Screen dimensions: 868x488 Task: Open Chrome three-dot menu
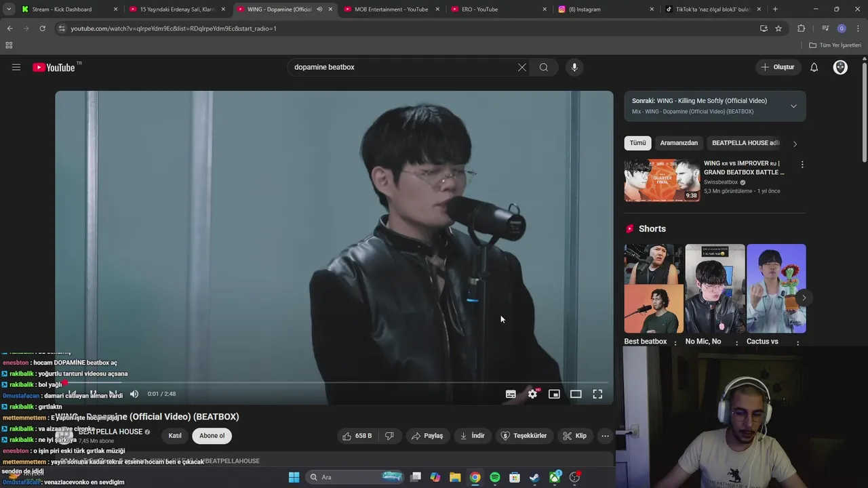click(x=858, y=28)
